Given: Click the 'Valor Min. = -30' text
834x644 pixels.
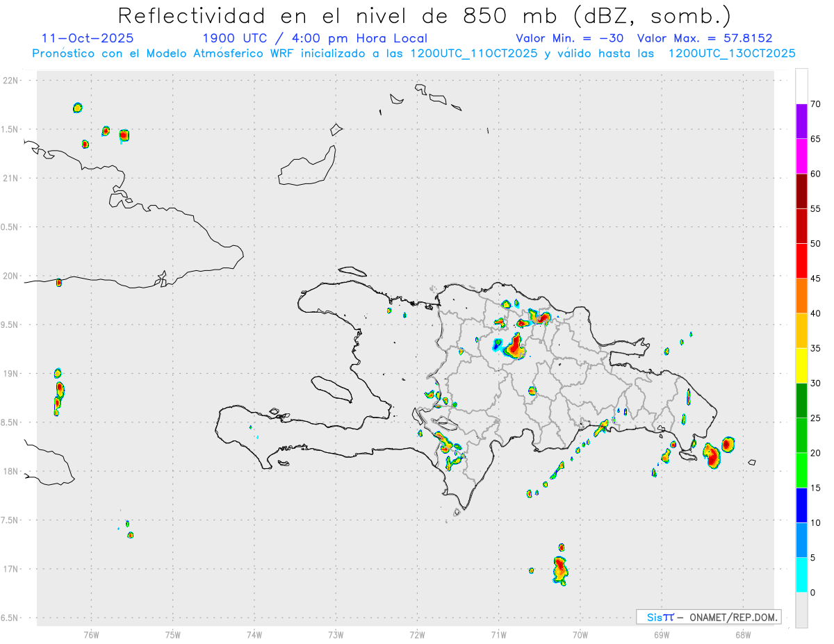Looking at the screenshot, I should pyautogui.click(x=570, y=38).
